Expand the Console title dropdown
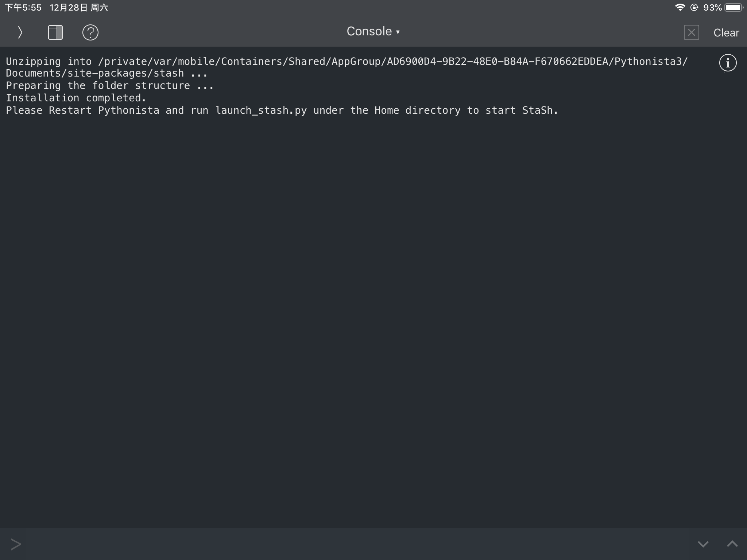 click(373, 32)
